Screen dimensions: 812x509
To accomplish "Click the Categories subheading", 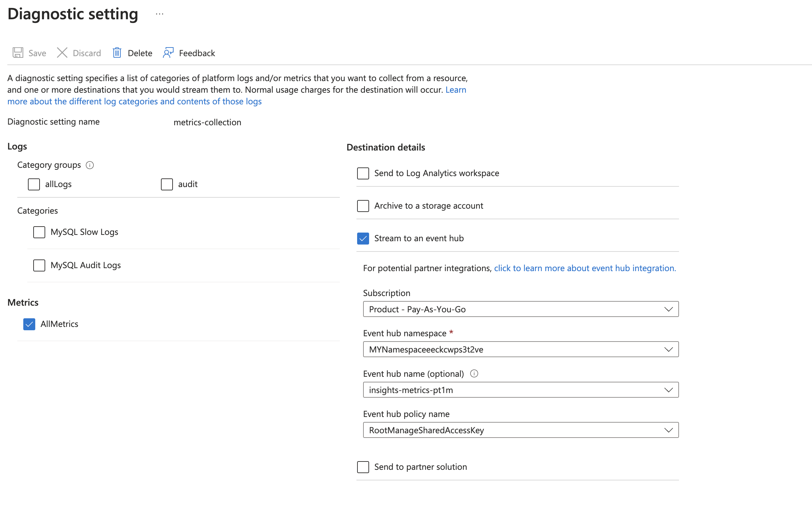I will point(37,211).
